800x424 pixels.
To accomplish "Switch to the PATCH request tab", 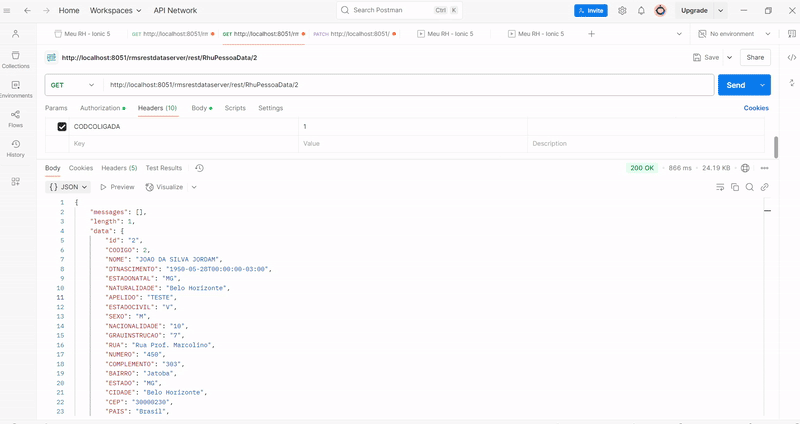I will click(x=355, y=34).
